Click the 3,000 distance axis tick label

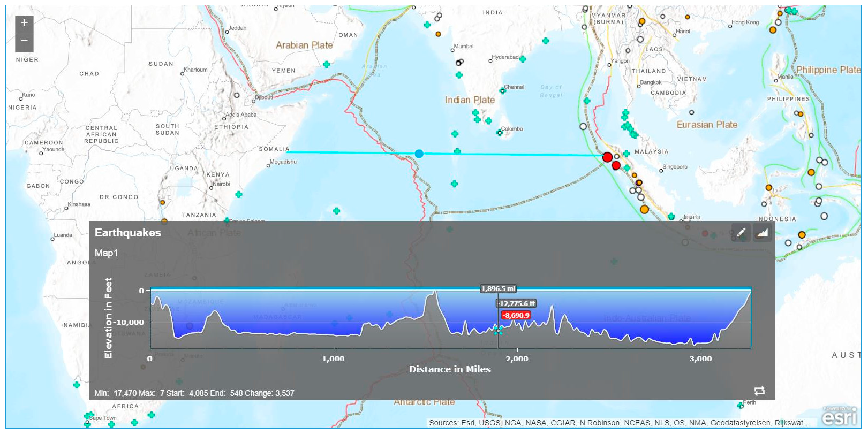pos(700,358)
